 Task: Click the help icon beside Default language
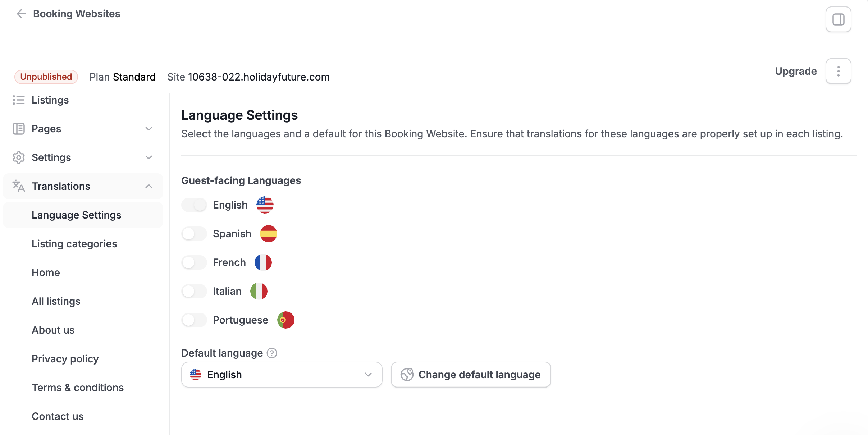click(272, 353)
